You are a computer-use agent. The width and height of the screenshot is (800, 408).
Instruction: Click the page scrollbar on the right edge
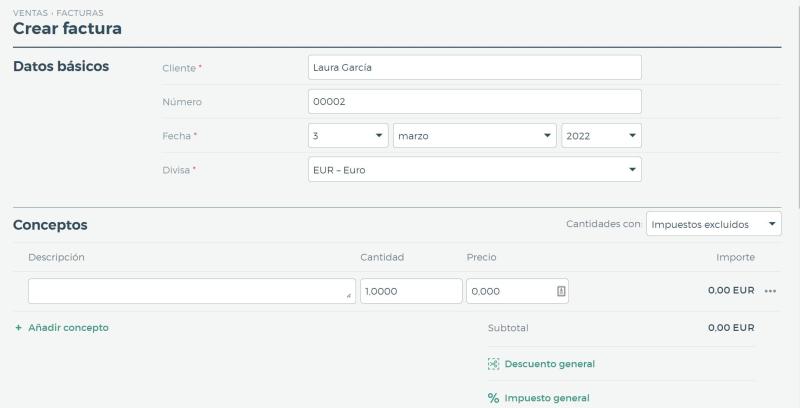click(x=797, y=105)
